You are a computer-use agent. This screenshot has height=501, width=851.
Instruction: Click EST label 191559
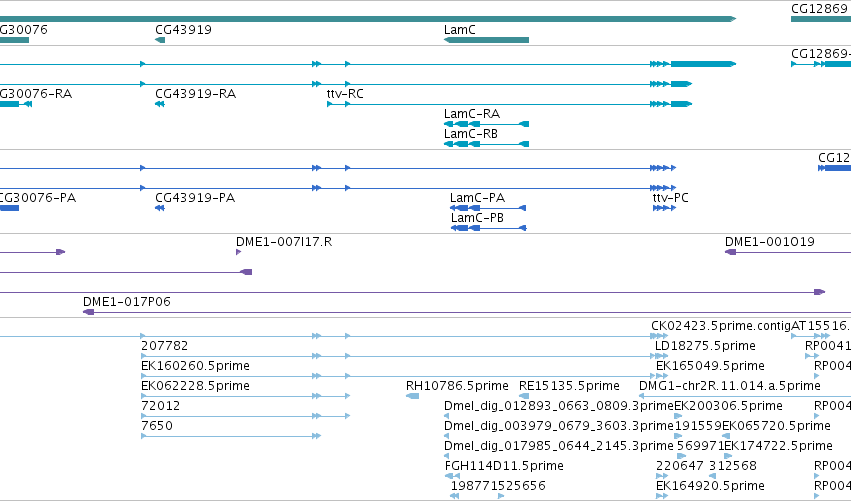tap(697, 426)
